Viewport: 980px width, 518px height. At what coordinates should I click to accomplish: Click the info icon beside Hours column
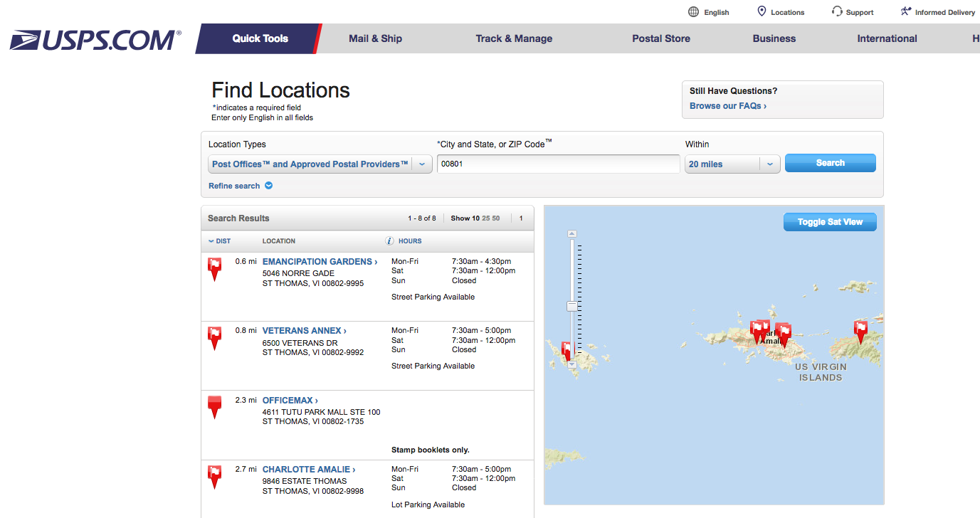coord(389,240)
